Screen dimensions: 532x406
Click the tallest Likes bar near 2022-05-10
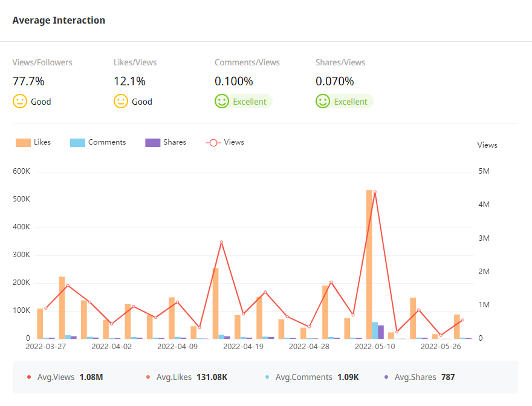point(369,266)
